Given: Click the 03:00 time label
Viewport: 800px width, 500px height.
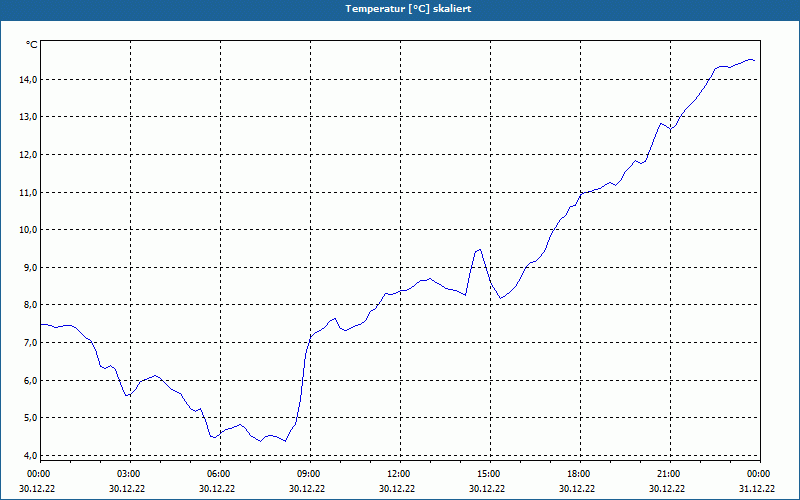Looking at the screenshot, I should coord(128,474).
